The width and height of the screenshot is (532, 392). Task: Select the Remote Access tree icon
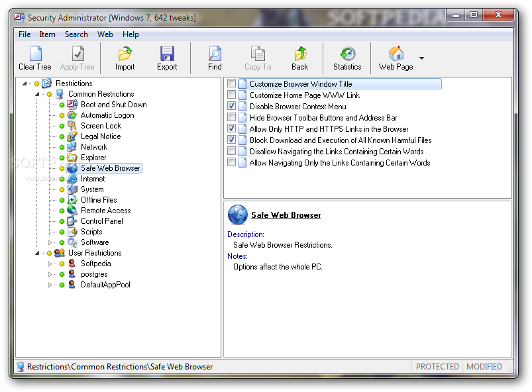(72, 211)
